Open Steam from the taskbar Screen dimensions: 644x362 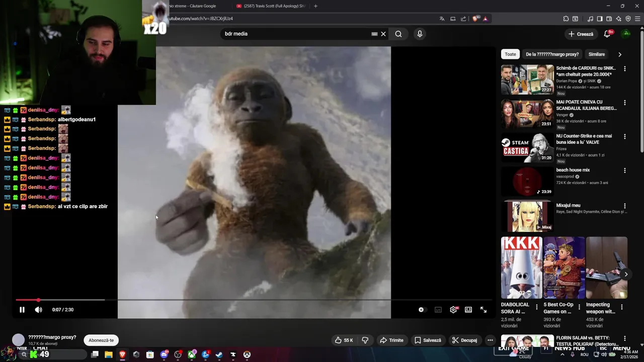tap(219, 354)
